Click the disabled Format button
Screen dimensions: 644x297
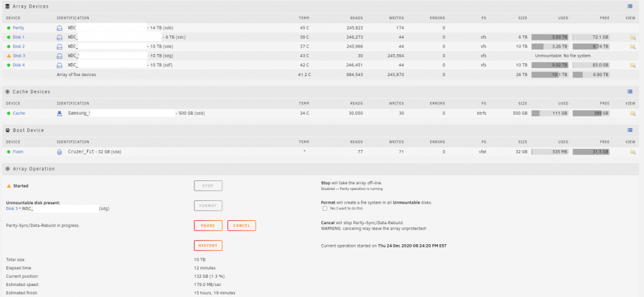[208, 206]
